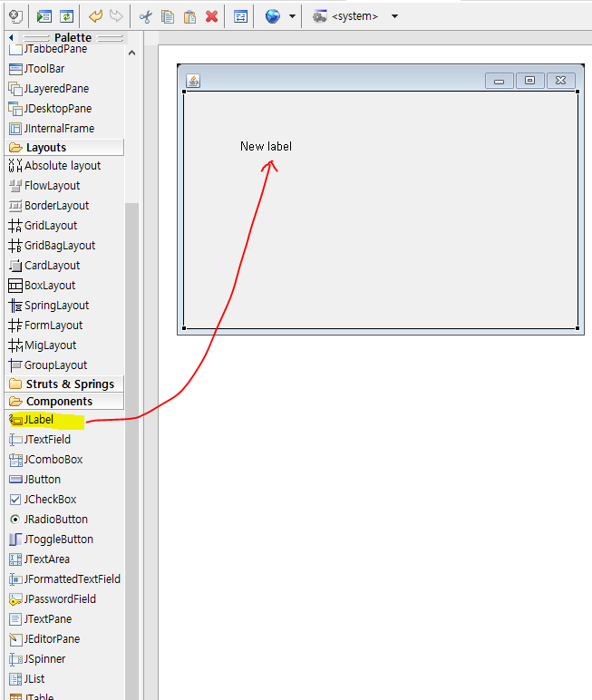The image size is (592, 700).
Task: Select JPasswordField component in palette
Action: pos(53,599)
